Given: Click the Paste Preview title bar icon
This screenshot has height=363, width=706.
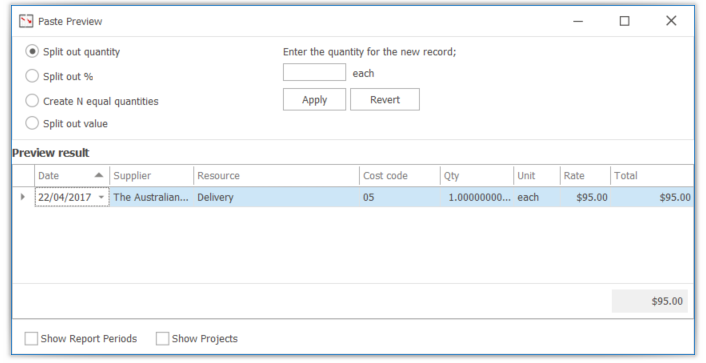Looking at the screenshot, I should tap(26, 21).
